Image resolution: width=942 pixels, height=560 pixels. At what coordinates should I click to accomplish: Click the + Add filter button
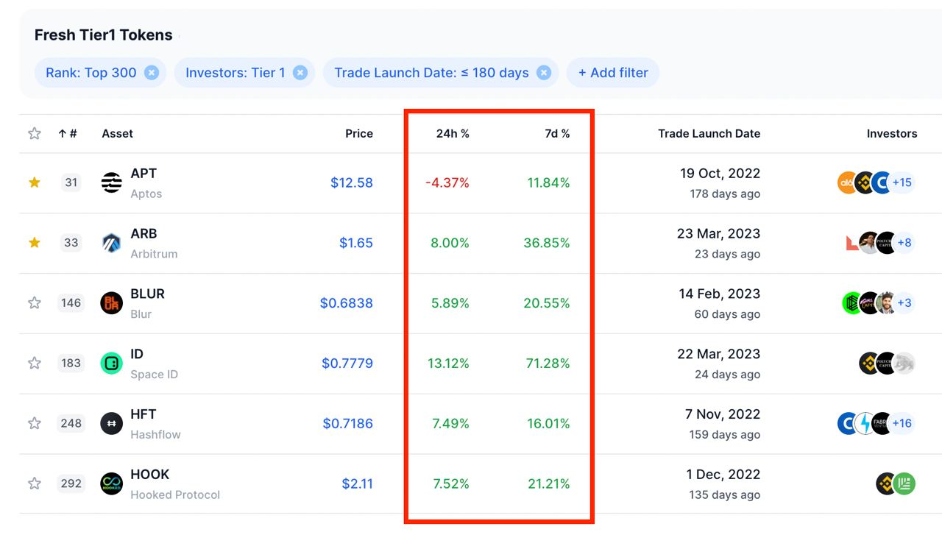point(613,73)
